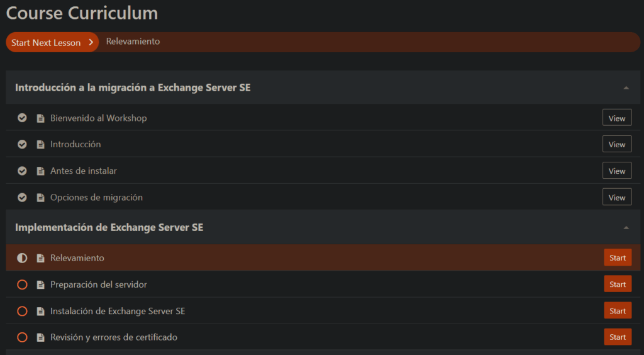Select the Antes de instalar title text
Screen dimensions: 644x355
pos(84,171)
